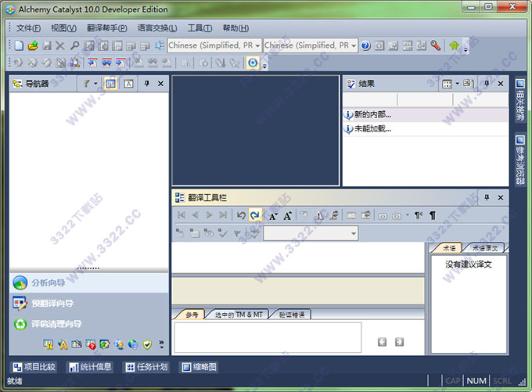This screenshot has width=532, height=392.
Task: Launch the Pre-translation wizard (预翻译向导)
Action: point(89,303)
